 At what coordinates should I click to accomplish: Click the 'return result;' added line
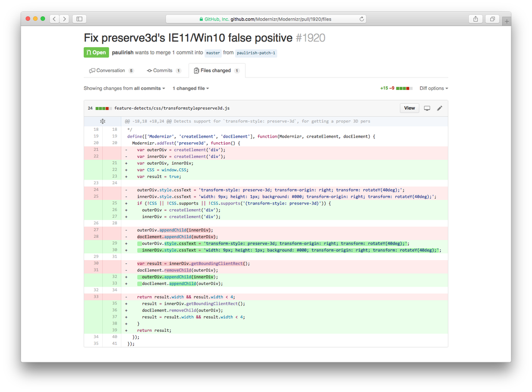point(284,330)
